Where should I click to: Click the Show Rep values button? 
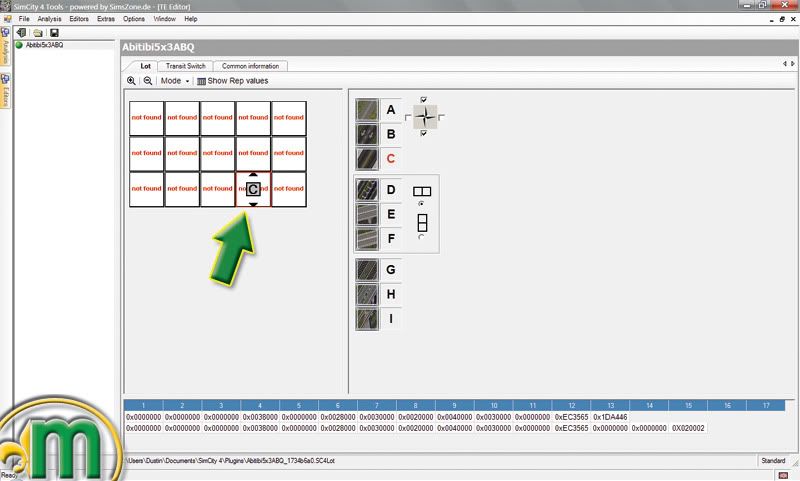tap(232, 81)
